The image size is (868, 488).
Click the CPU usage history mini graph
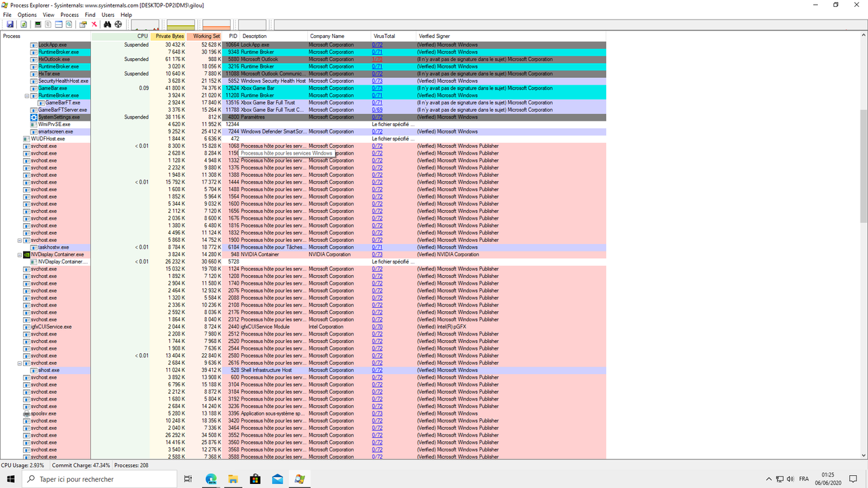click(144, 25)
